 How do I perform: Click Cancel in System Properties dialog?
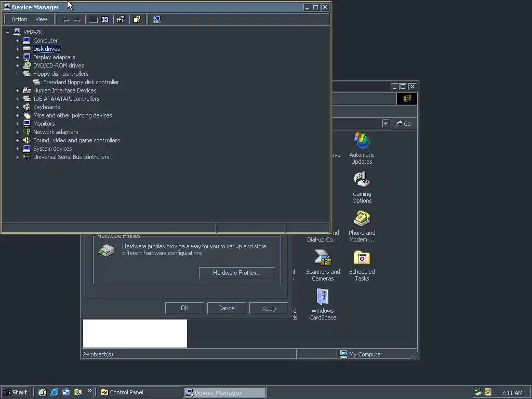[227, 308]
